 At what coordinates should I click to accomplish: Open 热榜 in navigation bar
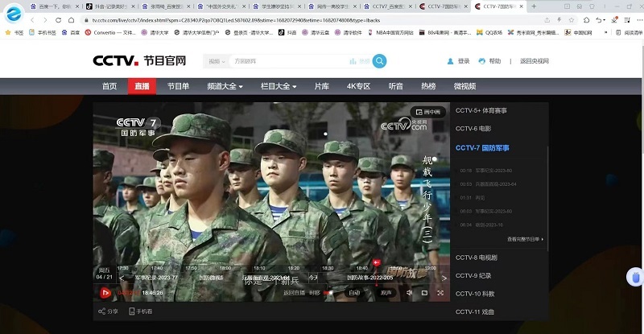[x=428, y=86]
